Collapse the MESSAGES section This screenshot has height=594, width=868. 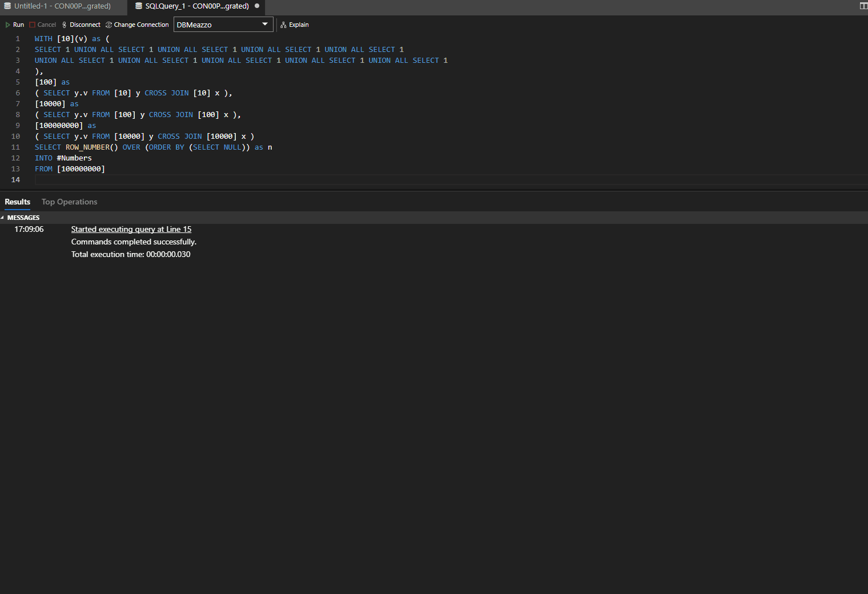pos(3,218)
